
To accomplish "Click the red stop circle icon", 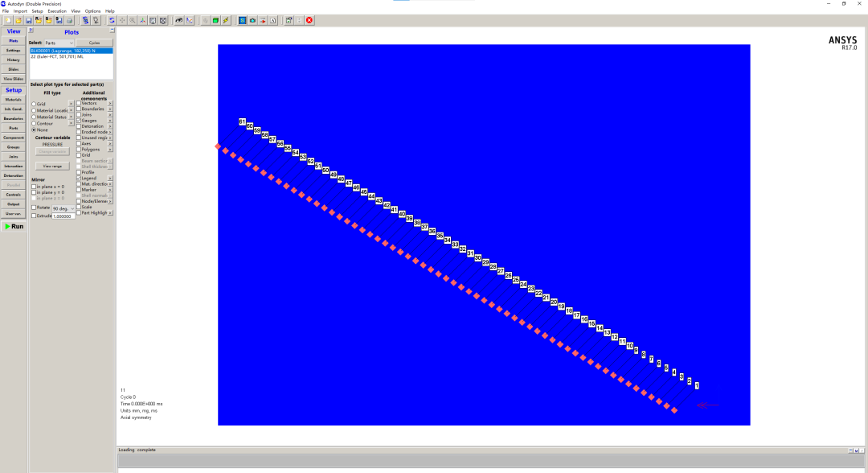I will (x=309, y=20).
